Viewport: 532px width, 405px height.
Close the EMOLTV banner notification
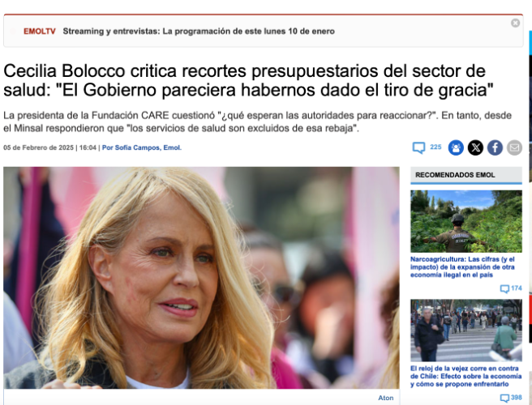515,23
